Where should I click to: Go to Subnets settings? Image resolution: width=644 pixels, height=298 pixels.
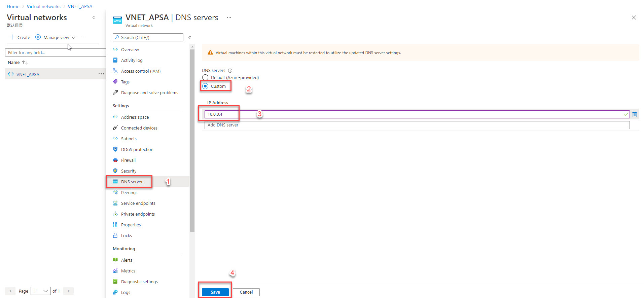129,139
